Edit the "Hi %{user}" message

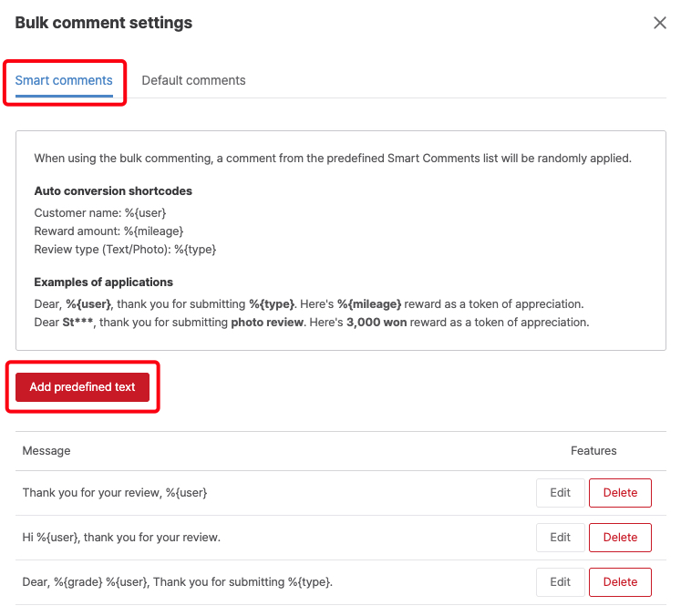pos(560,538)
